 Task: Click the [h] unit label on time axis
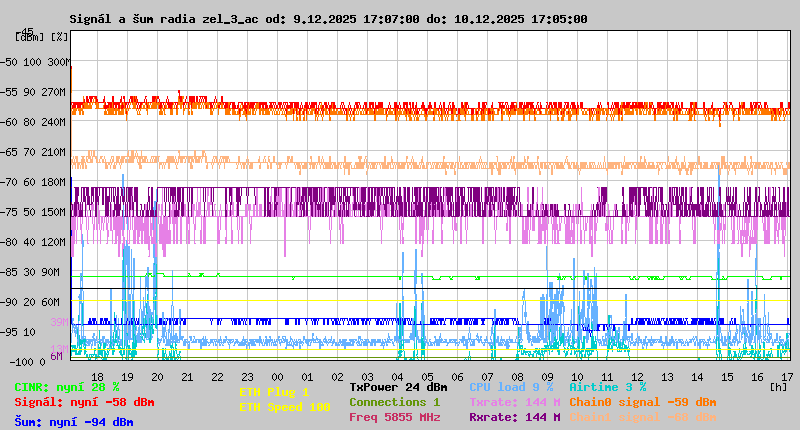[778, 386]
